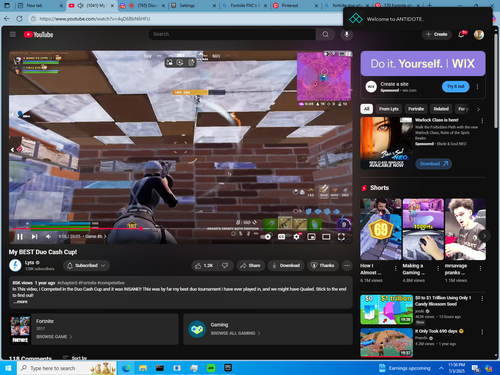Open player settings gear
Screen dimensions: 500x375
click(296, 237)
